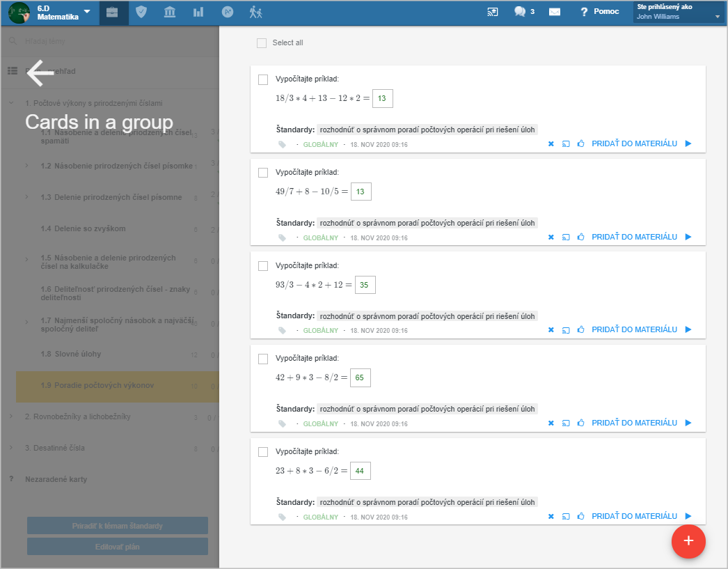Like the 49/7+8-10/5 card with thumbs up
The height and width of the screenshot is (569, 728).
(x=581, y=237)
